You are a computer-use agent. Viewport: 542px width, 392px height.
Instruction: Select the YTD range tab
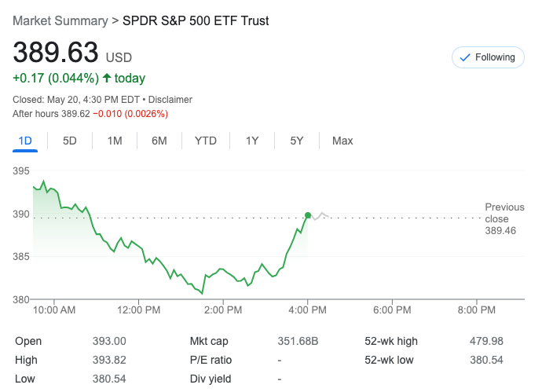tap(206, 141)
